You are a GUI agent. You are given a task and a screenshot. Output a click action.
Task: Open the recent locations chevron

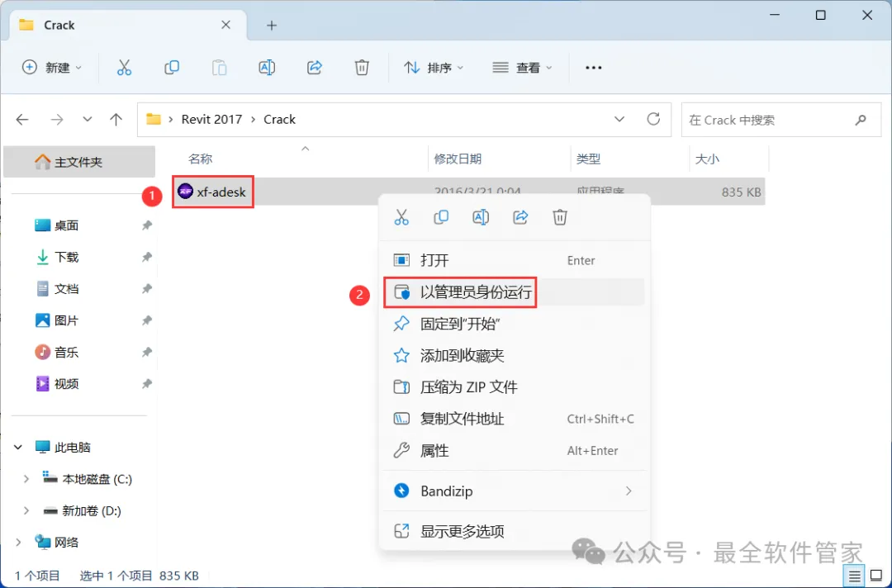(x=87, y=120)
